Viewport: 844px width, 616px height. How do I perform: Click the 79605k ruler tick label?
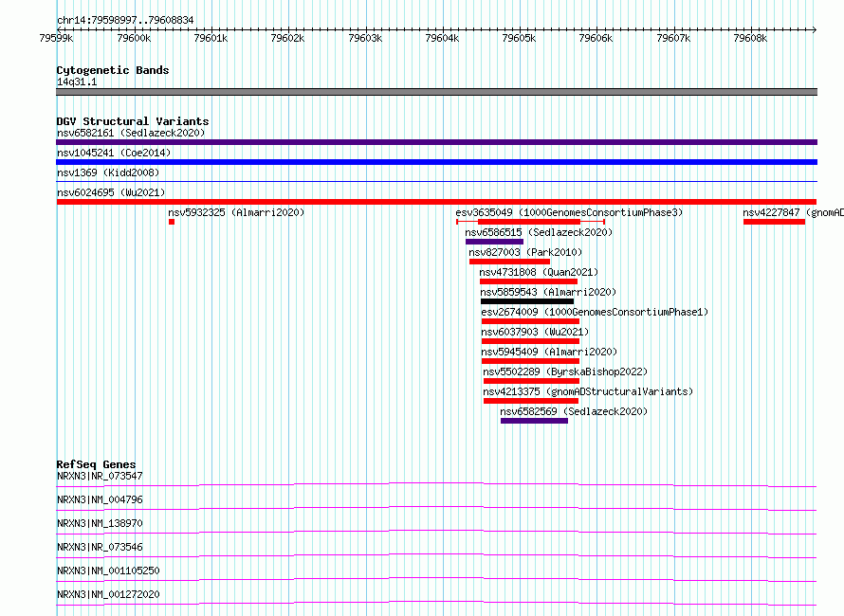(519, 38)
